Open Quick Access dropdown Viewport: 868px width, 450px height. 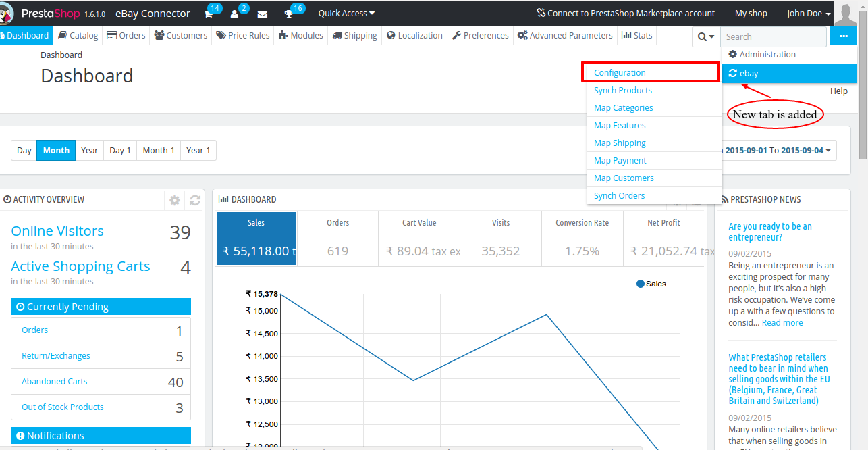point(346,14)
